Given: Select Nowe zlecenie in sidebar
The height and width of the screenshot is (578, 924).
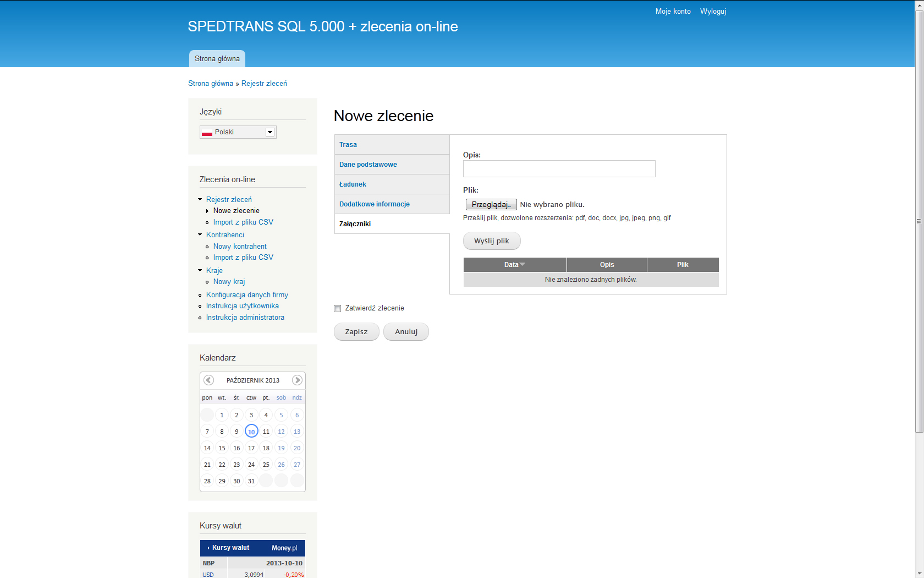Looking at the screenshot, I should point(237,211).
